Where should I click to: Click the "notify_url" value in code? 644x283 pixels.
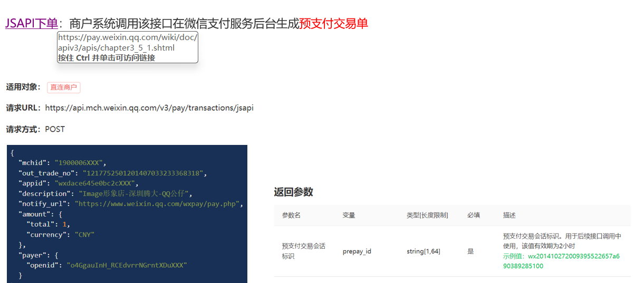pos(158,204)
